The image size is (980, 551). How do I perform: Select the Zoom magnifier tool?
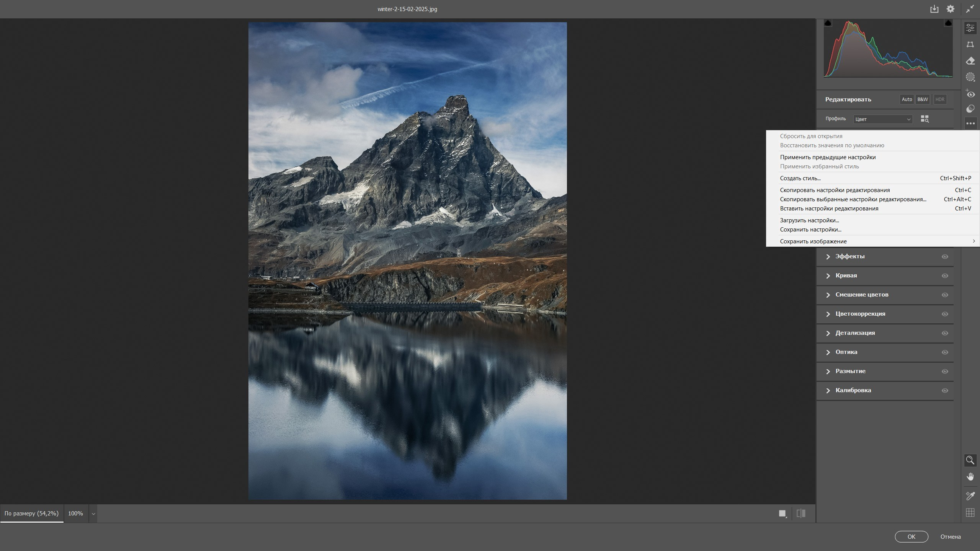click(970, 460)
